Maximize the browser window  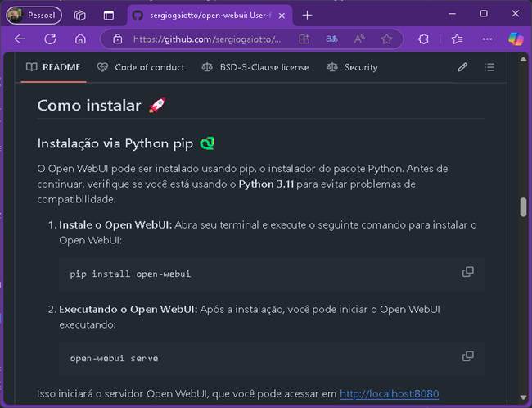tap(484, 14)
